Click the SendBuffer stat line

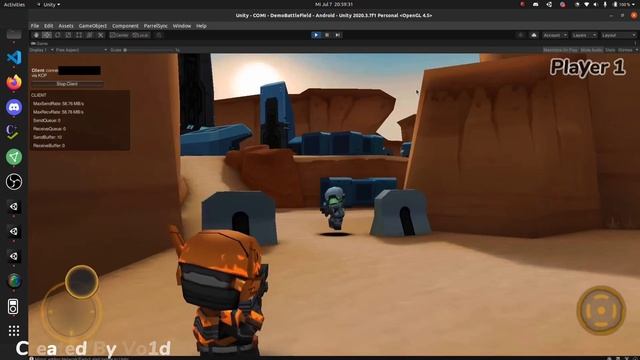click(47, 137)
